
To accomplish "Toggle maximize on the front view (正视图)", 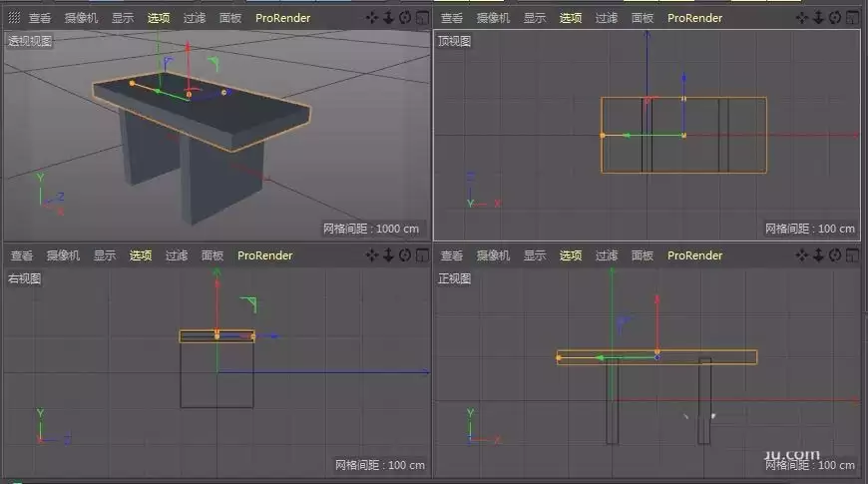I will coord(852,255).
